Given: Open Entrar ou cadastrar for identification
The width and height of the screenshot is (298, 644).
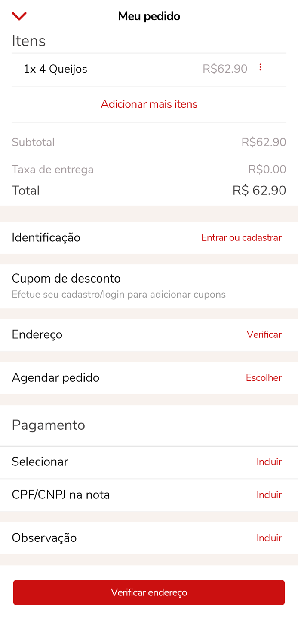Looking at the screenshot, I should pyautogui.click(x=241, y=238).
